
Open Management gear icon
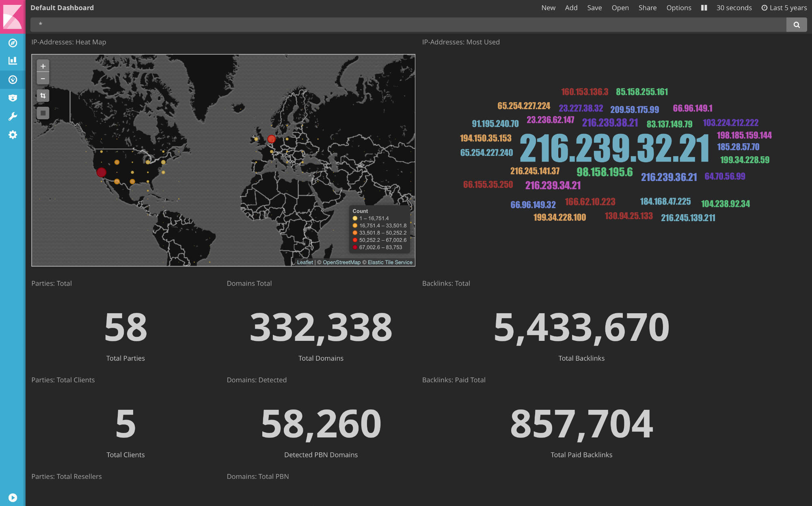(13, 135)
